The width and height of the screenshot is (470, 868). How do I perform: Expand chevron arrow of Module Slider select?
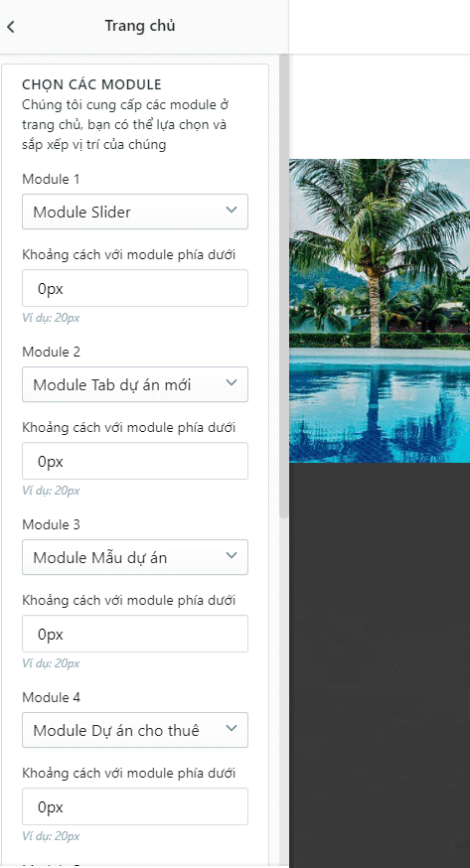click(232, 210)
